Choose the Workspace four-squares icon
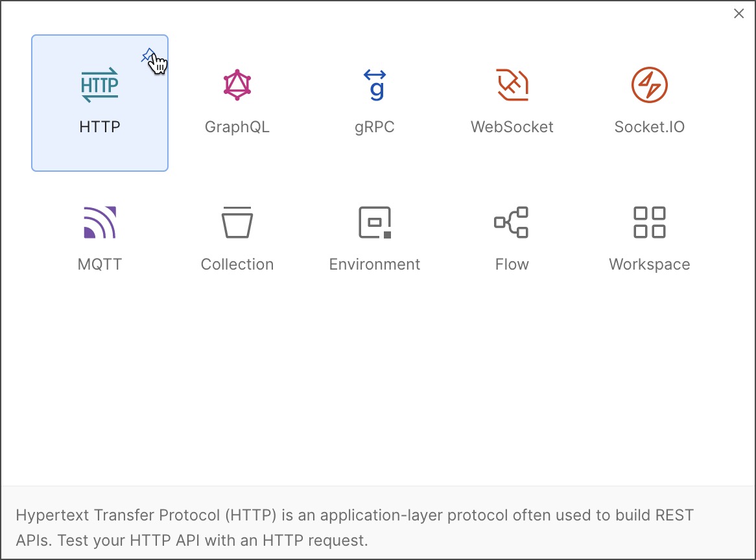The width and height of the screenshot is (756, 560). [650, 222]
